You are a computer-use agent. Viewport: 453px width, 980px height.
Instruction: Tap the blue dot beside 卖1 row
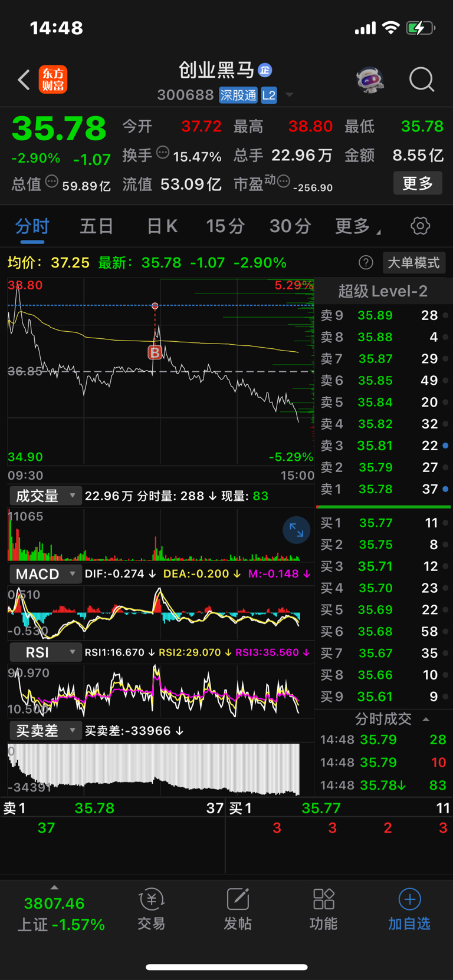pyautogui.click(x=445, y=489)
